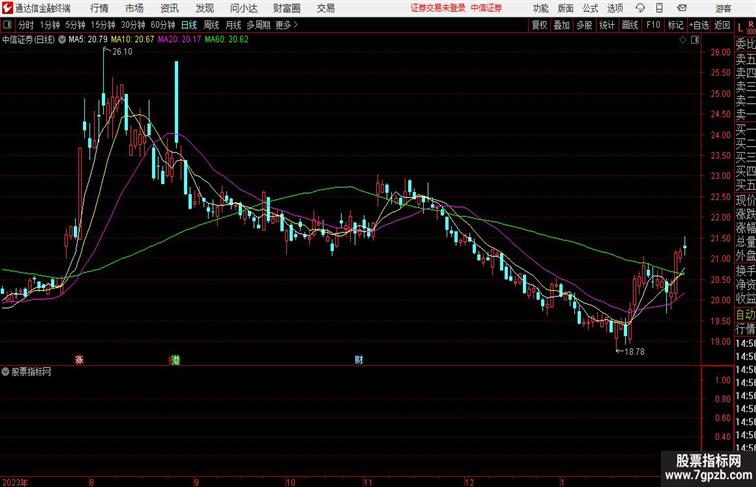Click the MA5: 20.79 indicator value
This screenshot has width=756, height=487.
point(88,40)
